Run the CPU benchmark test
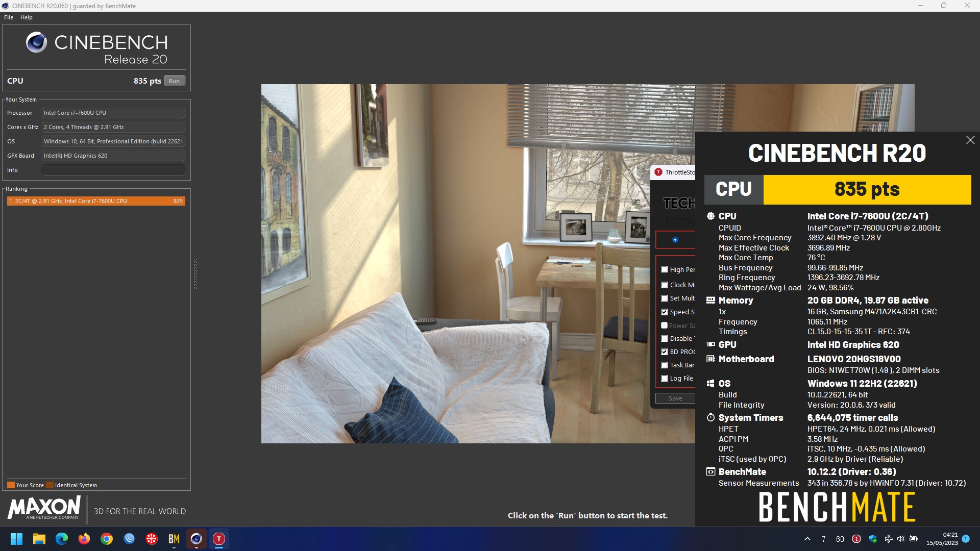The height and width of the screenshot is (551, 980). (x=174, y=81)
